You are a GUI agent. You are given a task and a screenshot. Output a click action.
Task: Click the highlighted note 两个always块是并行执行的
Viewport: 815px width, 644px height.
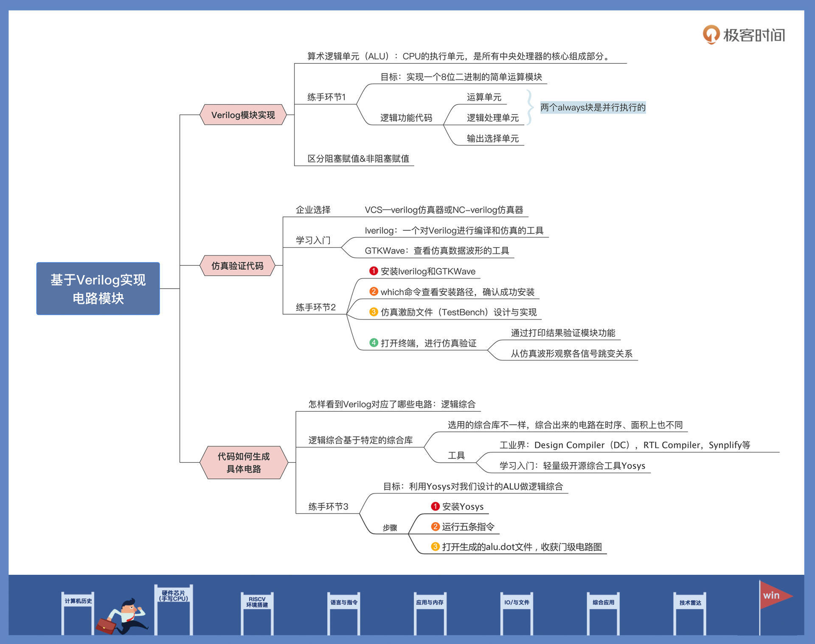point(593,107)
